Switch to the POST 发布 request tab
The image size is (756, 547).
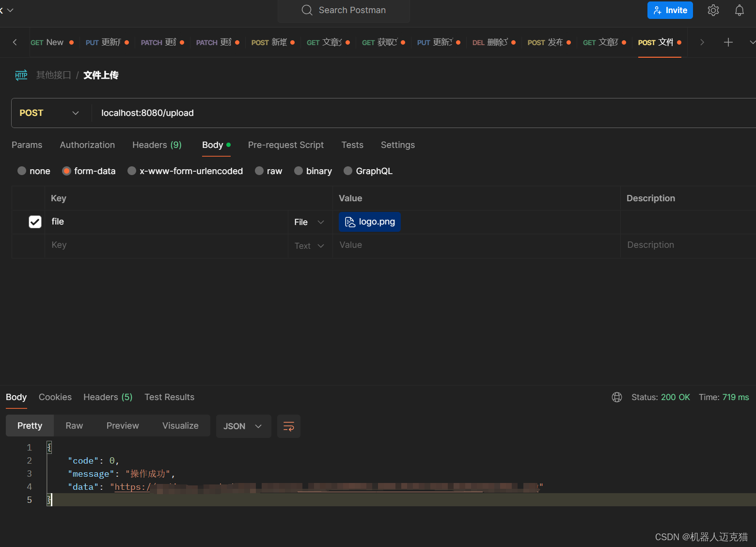549,42
